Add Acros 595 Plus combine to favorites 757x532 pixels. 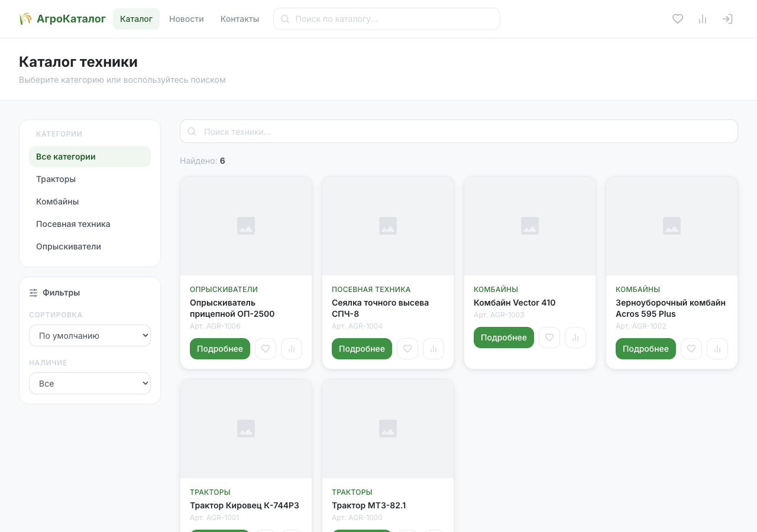coord(691,349)
